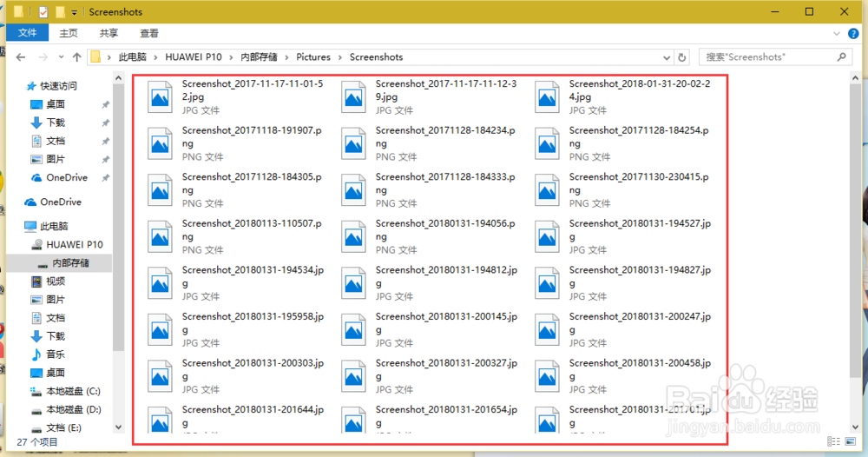This screenshot has width=868, height=457.
Task: Open 音乐 folder in sidebar
Action: (48, 354)
